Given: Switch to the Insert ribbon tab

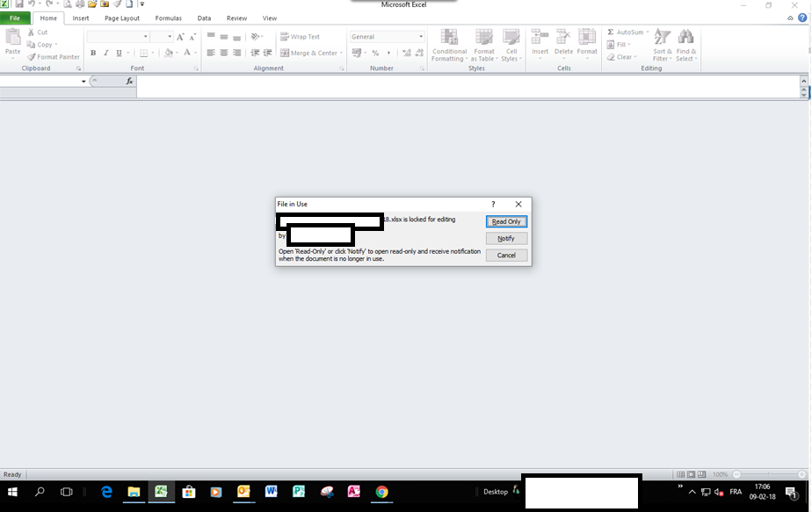Looking at the screenshot, I should click(x=81, y=18).
